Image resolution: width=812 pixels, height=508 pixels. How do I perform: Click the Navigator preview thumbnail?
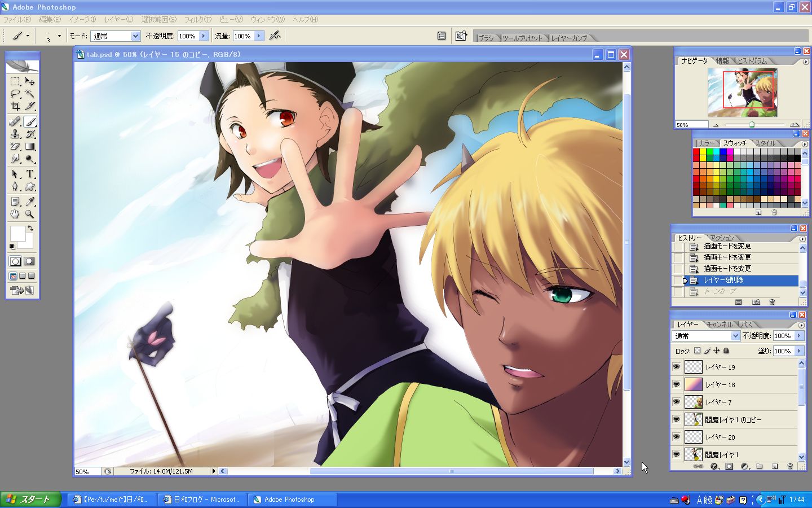pyautogui.click(x=743, y=93)
